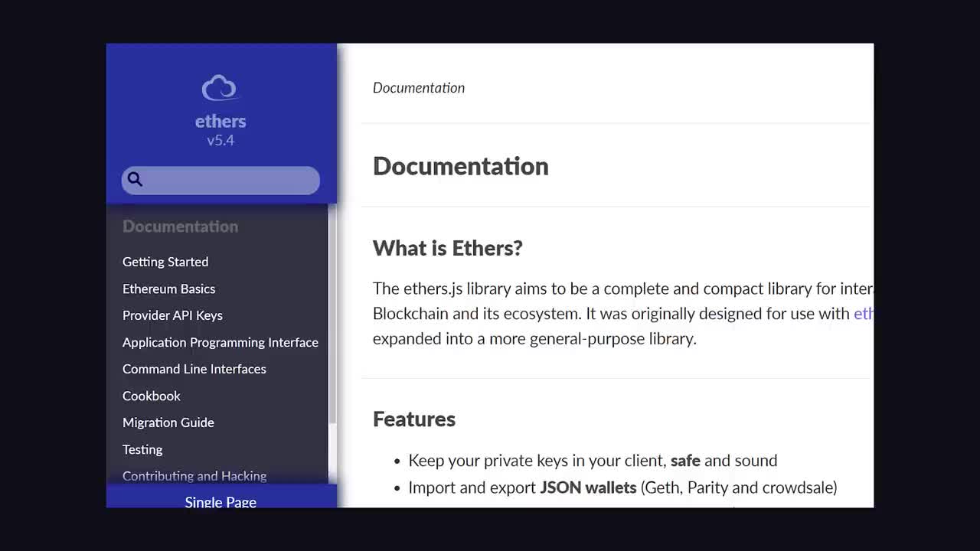Click the Documentation breadcrumb text

[x=419, y=88]
